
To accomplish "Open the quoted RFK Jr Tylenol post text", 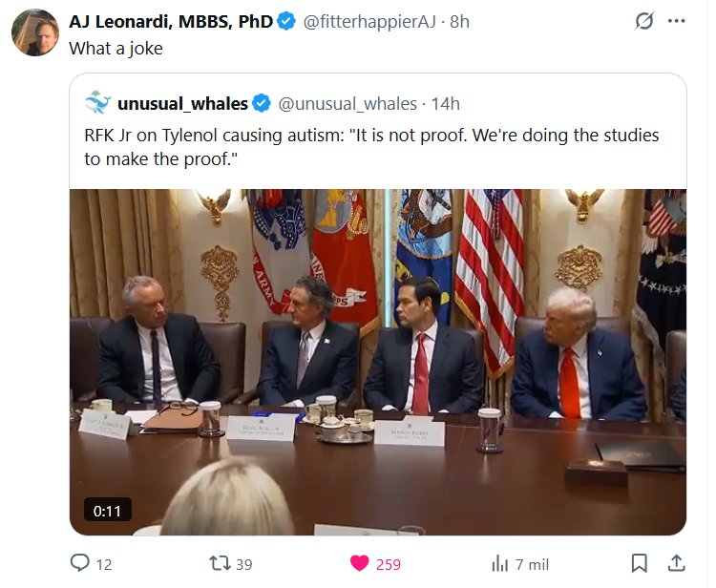I will click(x=370, y=147).
